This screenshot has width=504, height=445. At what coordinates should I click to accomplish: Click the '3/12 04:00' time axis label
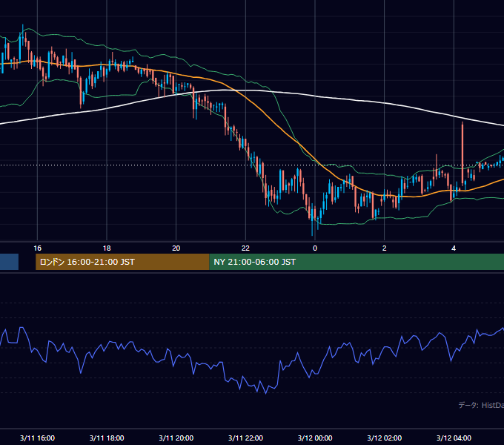[454, 438]
